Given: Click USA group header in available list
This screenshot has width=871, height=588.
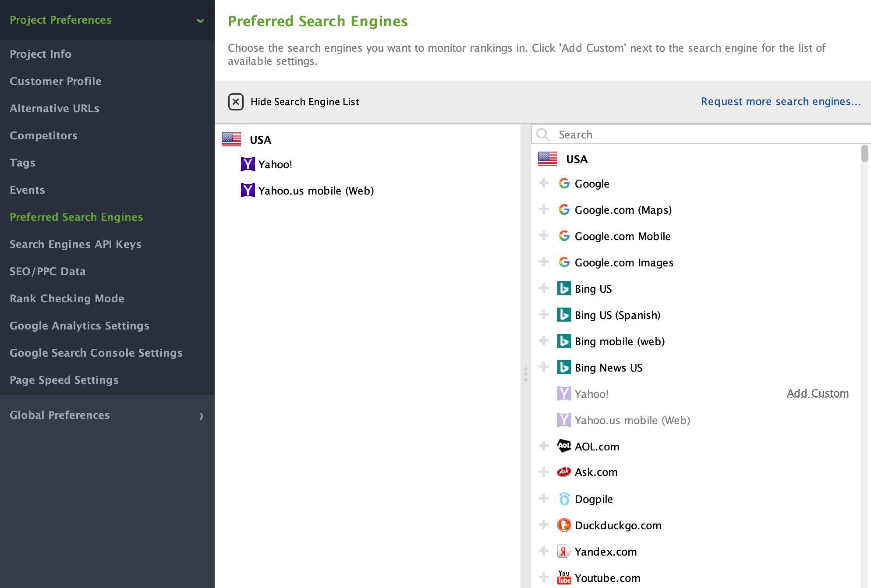Looking at the screenshot, I should (577, 159).
